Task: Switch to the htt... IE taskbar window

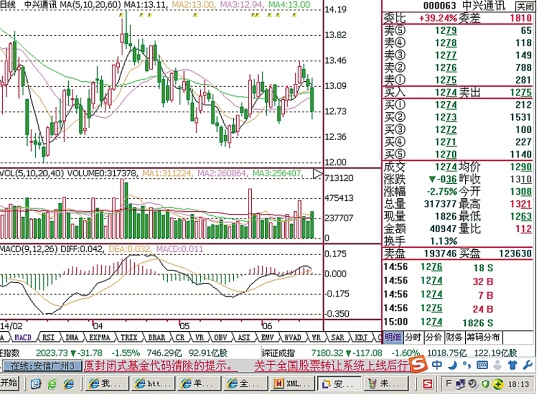Action: 153,384
